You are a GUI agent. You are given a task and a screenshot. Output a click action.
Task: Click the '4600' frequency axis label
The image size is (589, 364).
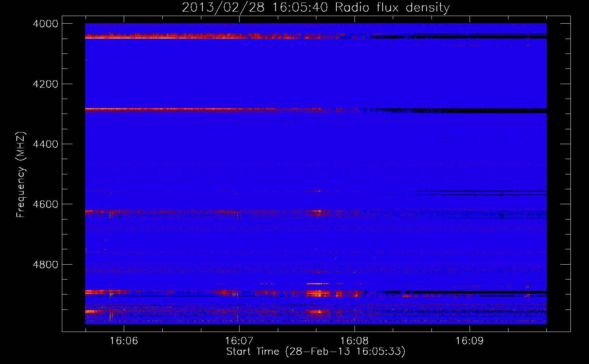(46, 204)
